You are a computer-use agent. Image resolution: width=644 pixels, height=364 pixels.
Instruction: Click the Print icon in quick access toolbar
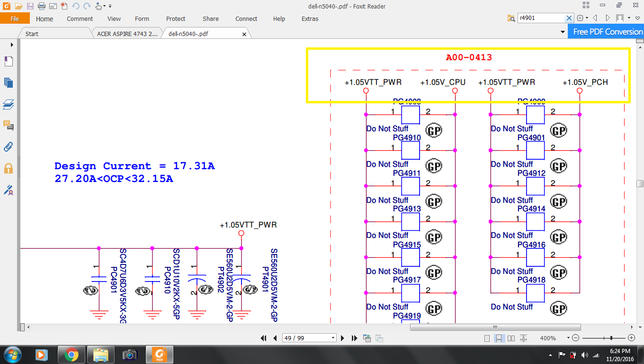coord(41,6)
